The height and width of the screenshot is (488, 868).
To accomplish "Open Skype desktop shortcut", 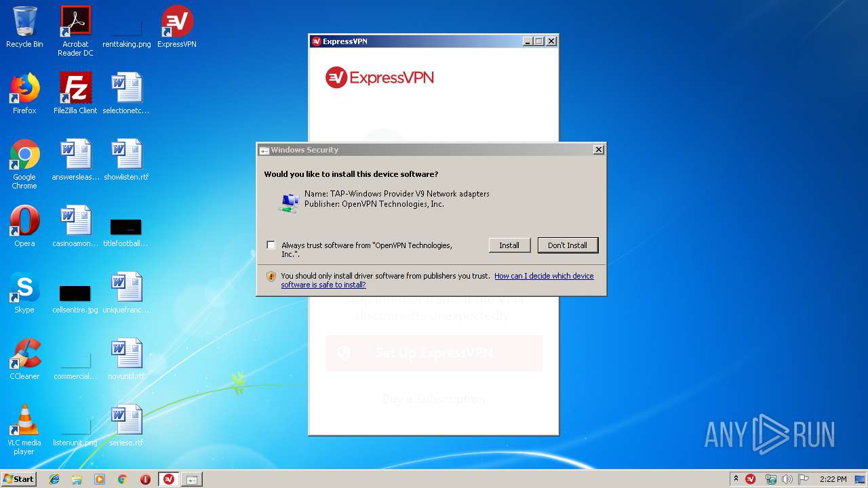I will tap(24, 293).
